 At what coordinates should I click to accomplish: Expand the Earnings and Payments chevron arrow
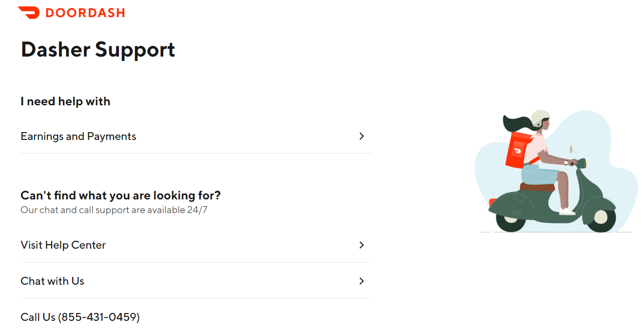(x=361, y=136)
